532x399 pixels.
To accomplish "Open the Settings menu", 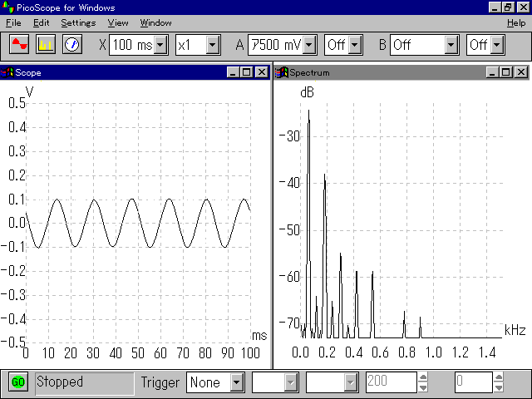I will (78, 22).
